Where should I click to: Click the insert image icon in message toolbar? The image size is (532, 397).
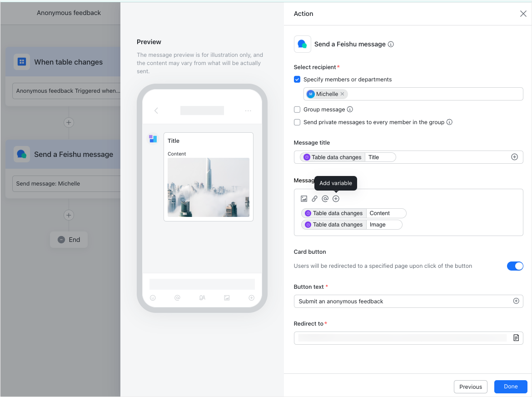pos(304,199)
